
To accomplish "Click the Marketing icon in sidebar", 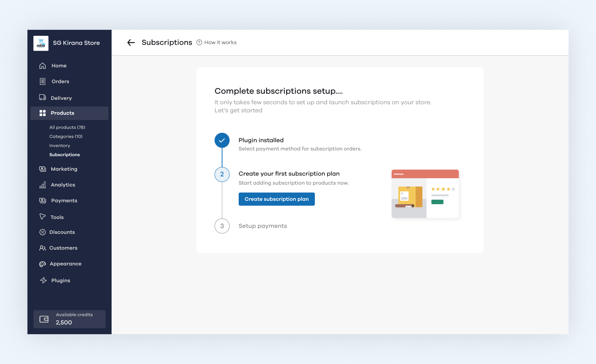I will coord(43,169).
